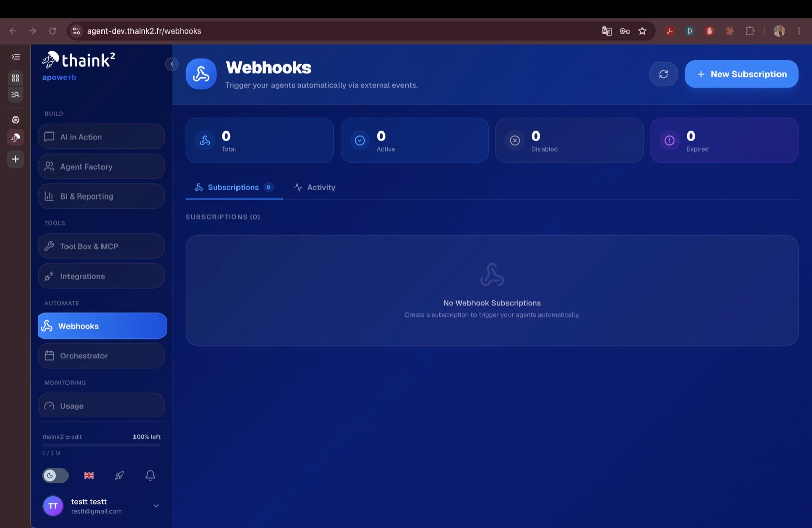Open the Adobe Acrobat extension icon

(670, 31)
